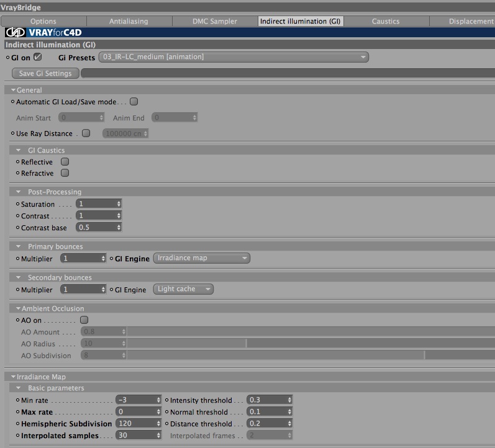This screenshot has height=448, width=495.
Task: Open Primary bounces GI Engine dropdown
Action: (x=202, y=258)
